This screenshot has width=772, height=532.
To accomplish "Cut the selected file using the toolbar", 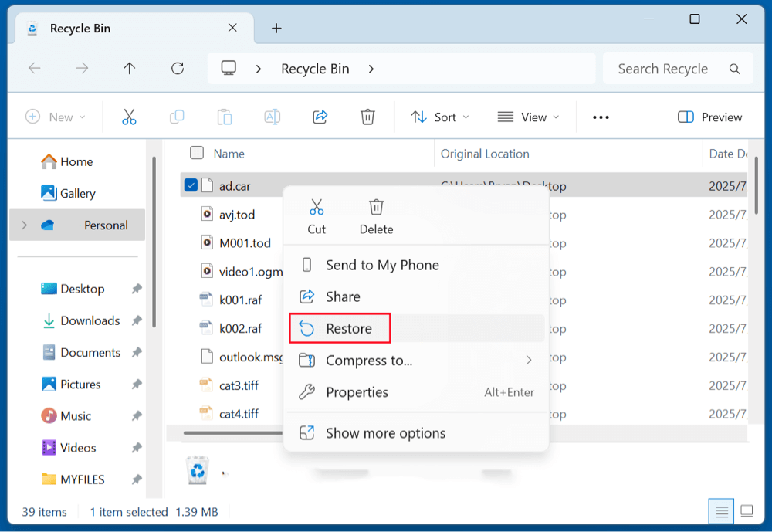I will (x=129, y=117).
